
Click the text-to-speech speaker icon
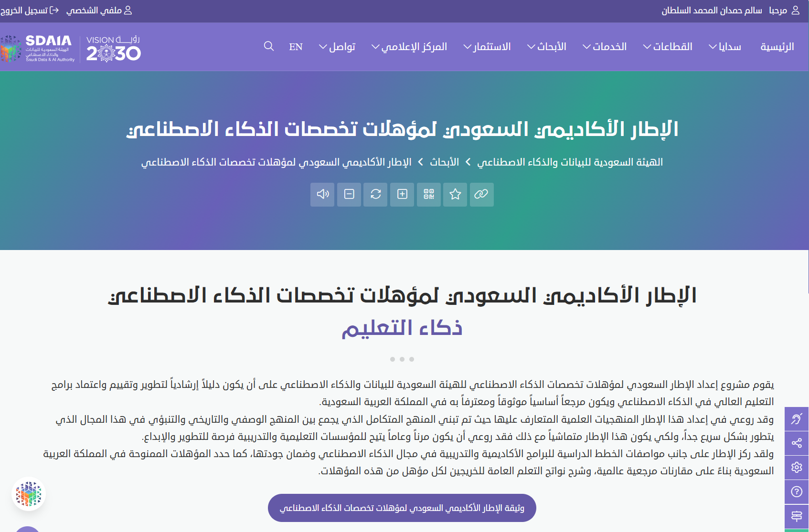click(x=322, y=194)
